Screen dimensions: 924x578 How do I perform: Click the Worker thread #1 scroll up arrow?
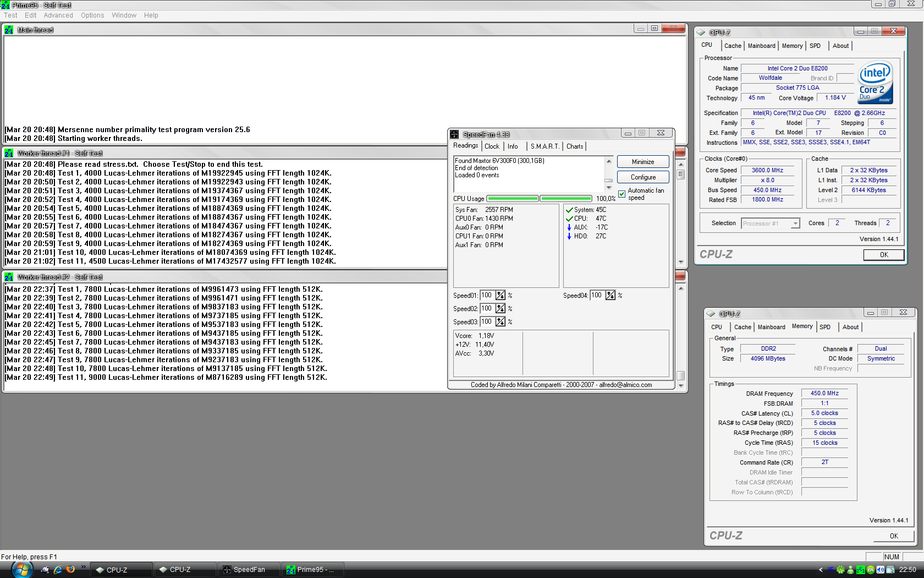[x=681, y=165]
